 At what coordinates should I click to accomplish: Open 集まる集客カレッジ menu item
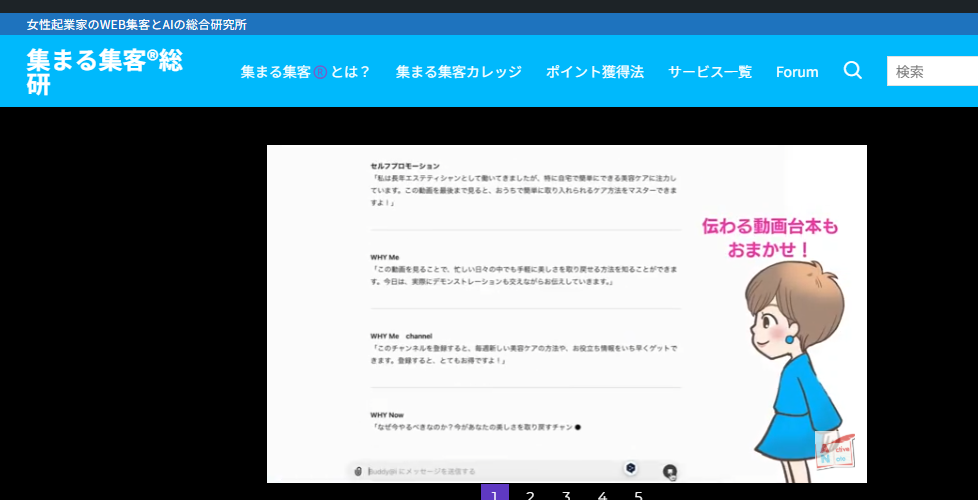tap(458, 72)
